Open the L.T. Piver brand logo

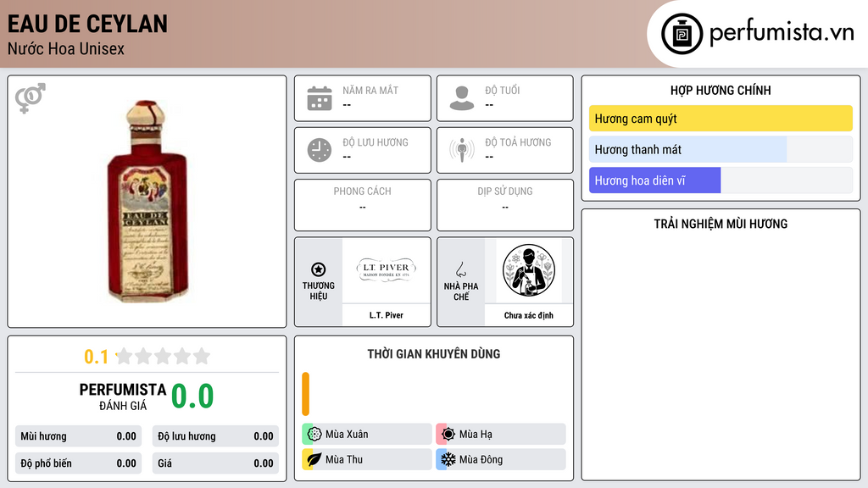click(387, 270)
